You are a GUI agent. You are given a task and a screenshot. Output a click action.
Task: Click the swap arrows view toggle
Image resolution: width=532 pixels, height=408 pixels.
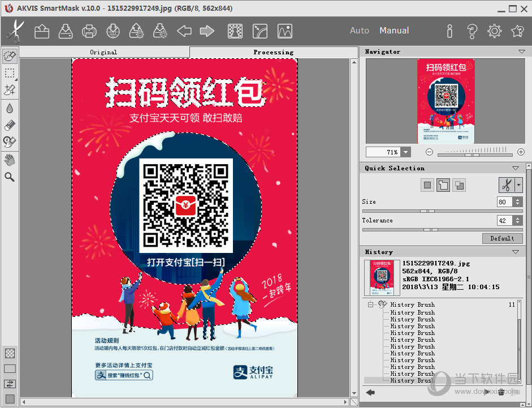coord(10,384)
